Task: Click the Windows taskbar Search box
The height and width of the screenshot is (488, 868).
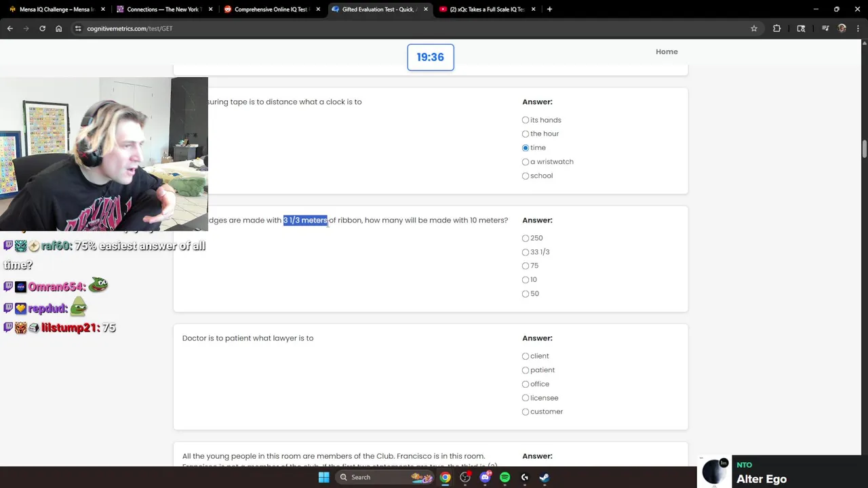Action: [x=384, y=477]
